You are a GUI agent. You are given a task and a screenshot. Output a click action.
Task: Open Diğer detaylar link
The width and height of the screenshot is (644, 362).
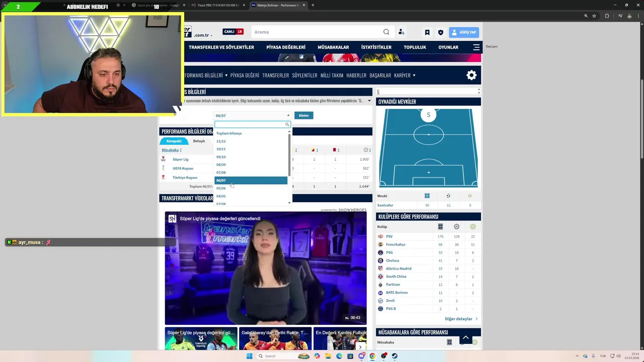(x=461, y=319)
